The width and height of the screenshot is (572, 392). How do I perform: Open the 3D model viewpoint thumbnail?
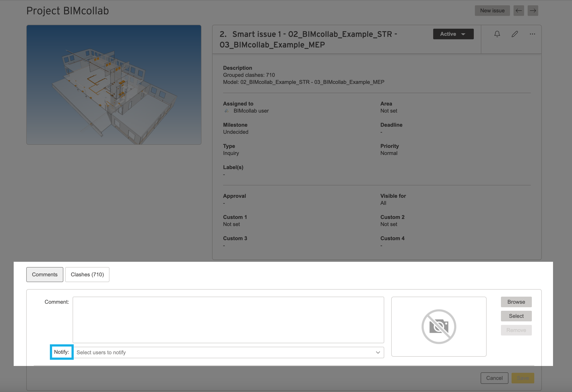[114, 85]
